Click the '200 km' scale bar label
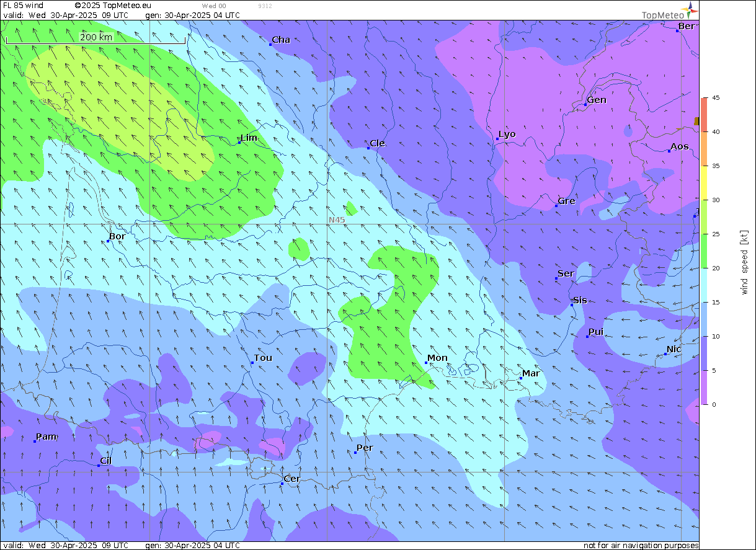 pyautogui.click(x=96, y=37)
